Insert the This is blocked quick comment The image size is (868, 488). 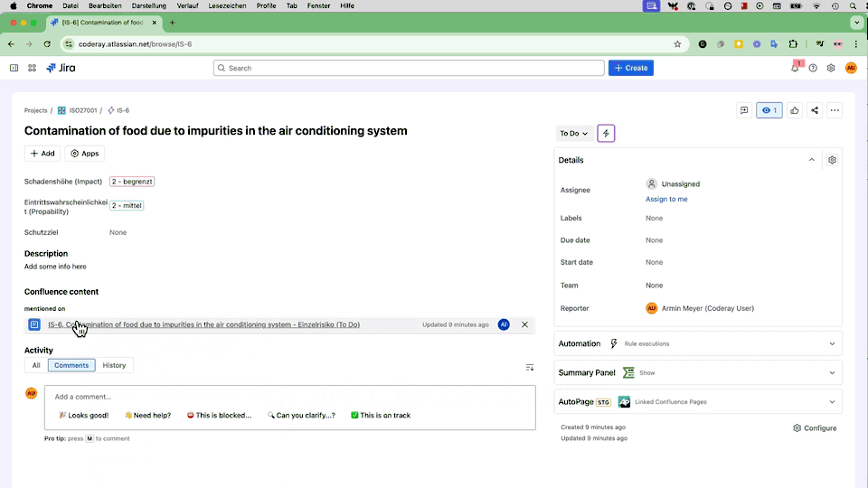pyautogui.click(x=219, y=415)
